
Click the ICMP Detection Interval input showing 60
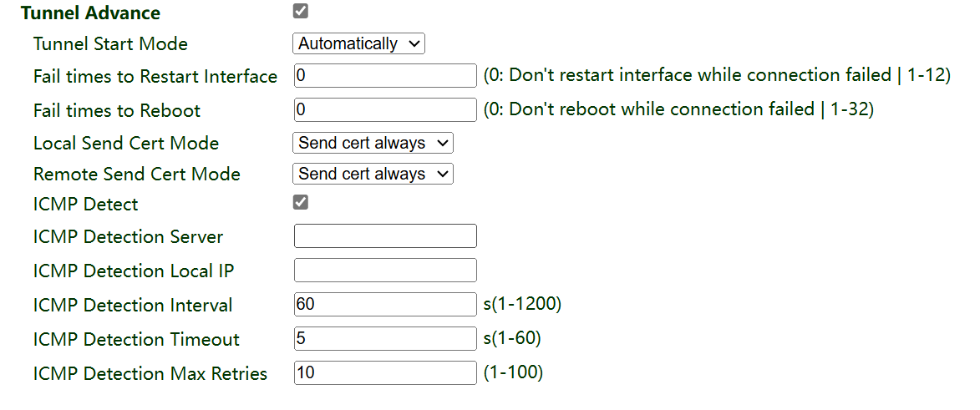(x=385, y=305)
